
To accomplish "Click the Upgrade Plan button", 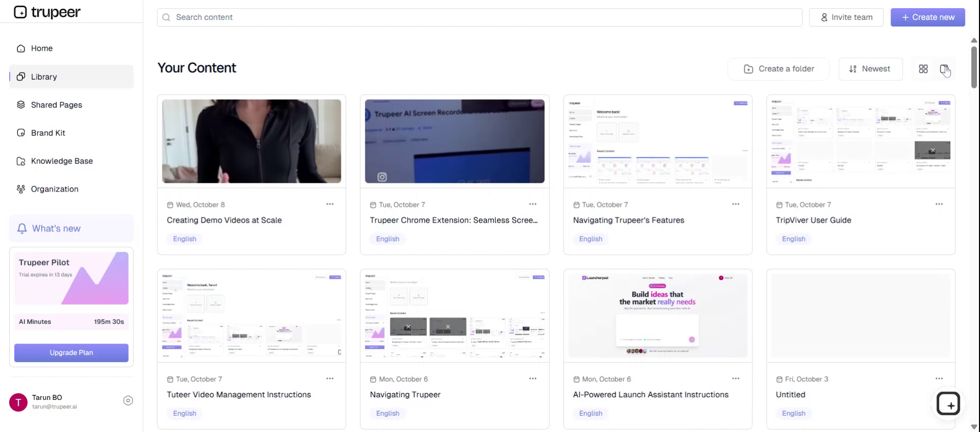I will 71,353.
